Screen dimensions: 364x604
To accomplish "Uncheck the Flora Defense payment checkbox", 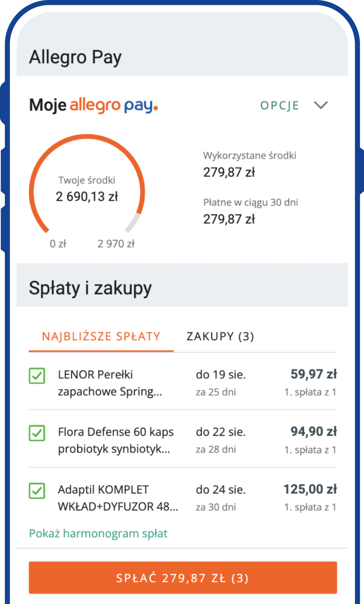I will tap(37, 433).
